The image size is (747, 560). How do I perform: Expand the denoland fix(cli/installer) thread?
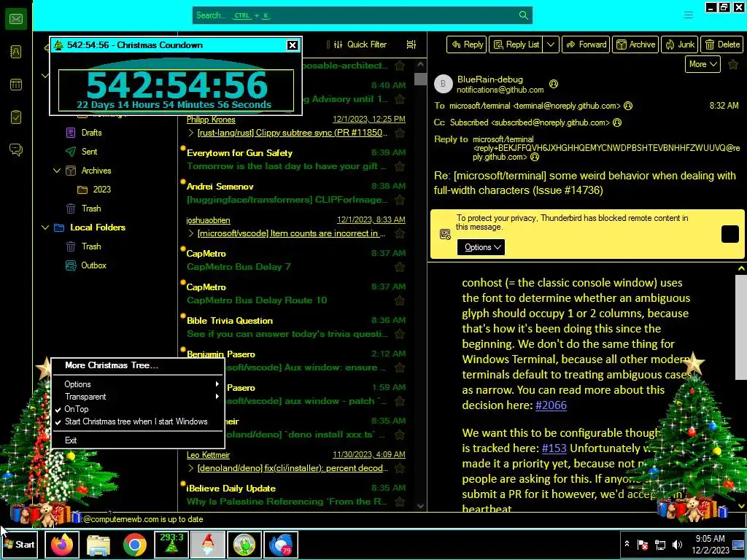[190, 468]
